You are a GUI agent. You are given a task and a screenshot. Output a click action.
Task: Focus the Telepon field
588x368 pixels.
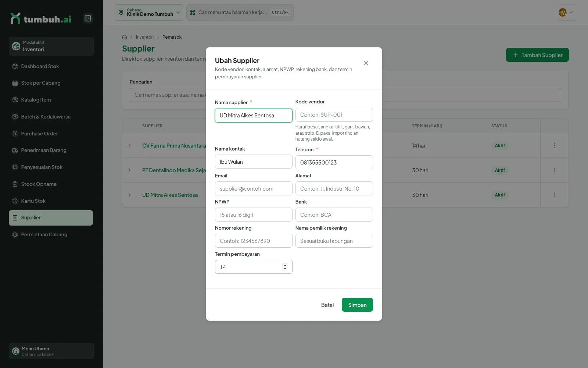pyautogui.click(x=334, y=162)
